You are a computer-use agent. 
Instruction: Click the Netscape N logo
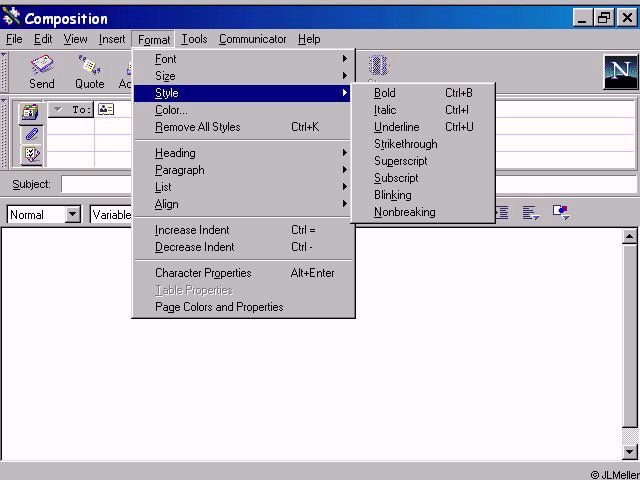(x=620, y=72)
